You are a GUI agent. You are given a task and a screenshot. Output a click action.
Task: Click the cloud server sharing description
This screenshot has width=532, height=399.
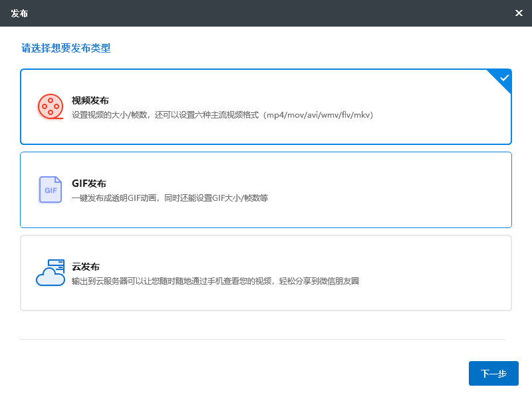coord(215,281)
